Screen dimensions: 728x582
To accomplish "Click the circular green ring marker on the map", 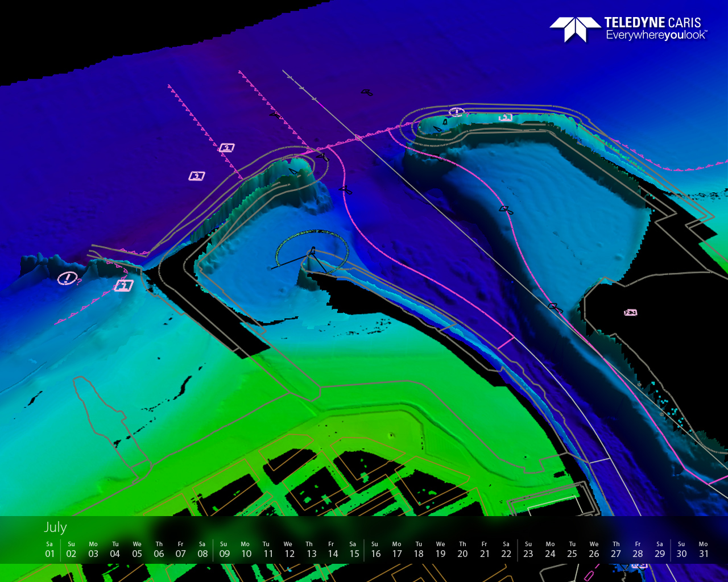I will [312, 251].
